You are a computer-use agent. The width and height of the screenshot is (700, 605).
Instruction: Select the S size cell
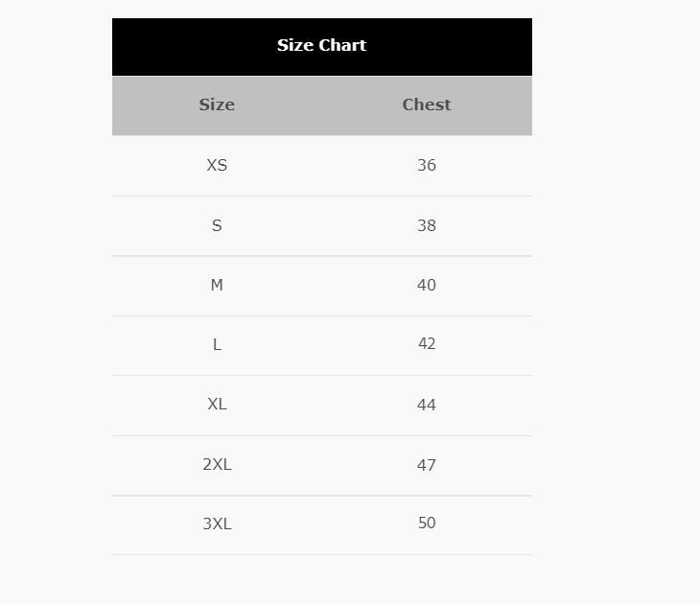(217, 225)
